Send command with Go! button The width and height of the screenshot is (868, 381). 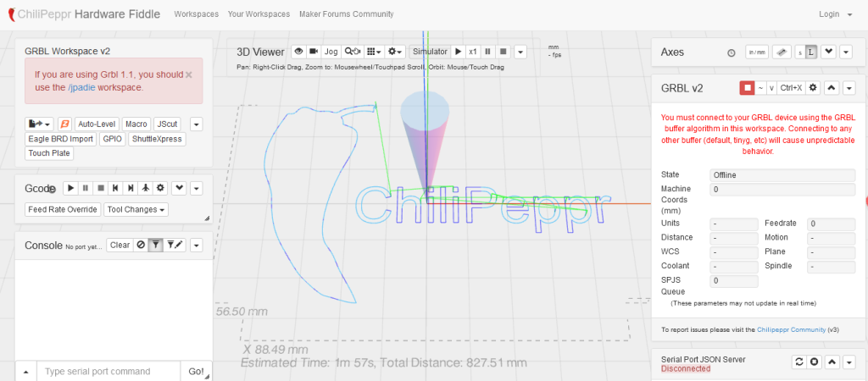click(196, 371)
